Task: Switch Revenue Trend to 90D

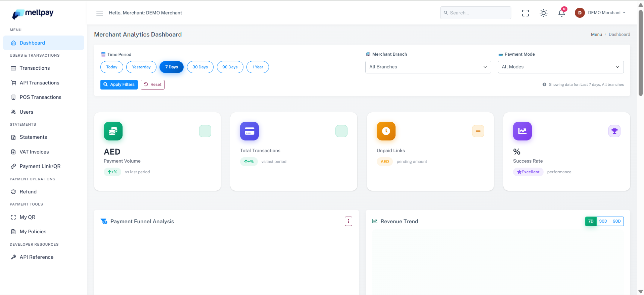Action: pos(617,221)
